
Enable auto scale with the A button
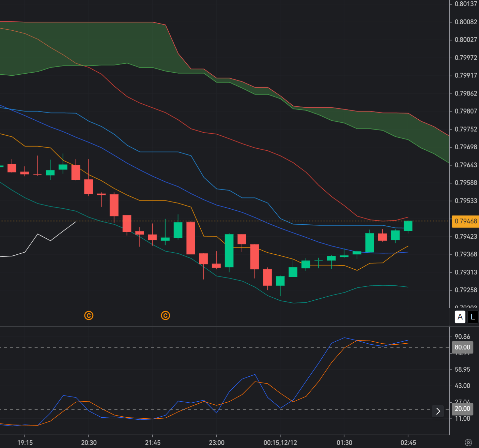coord(460,317)
